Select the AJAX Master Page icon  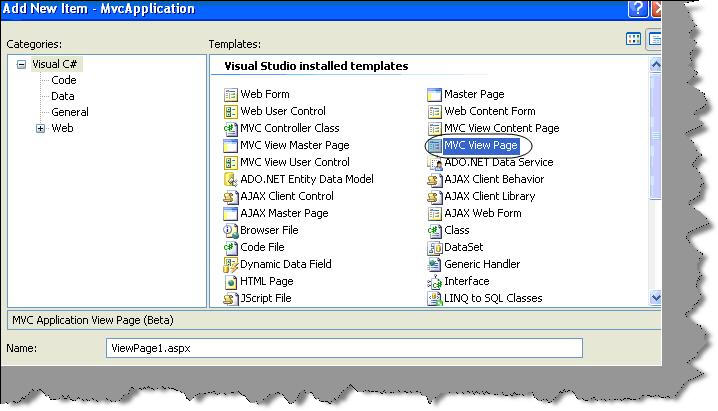click(230, 213)
